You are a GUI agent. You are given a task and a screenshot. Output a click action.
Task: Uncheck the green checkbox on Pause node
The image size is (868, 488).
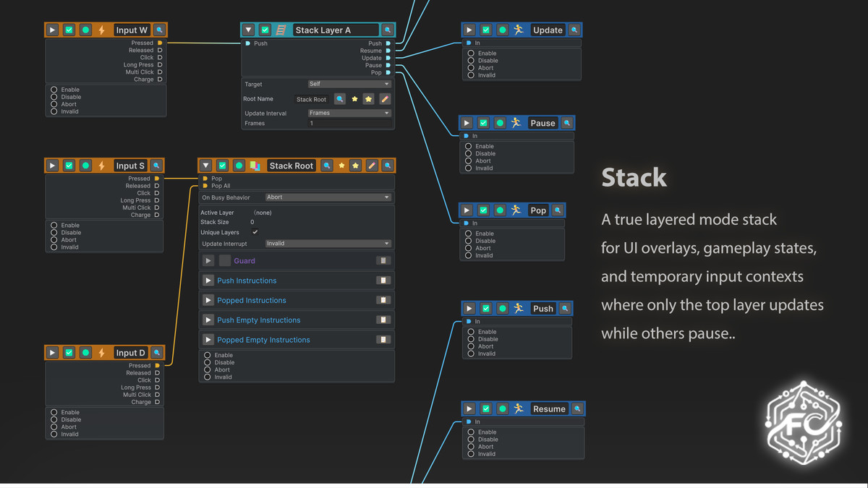(x=483, y=124)
